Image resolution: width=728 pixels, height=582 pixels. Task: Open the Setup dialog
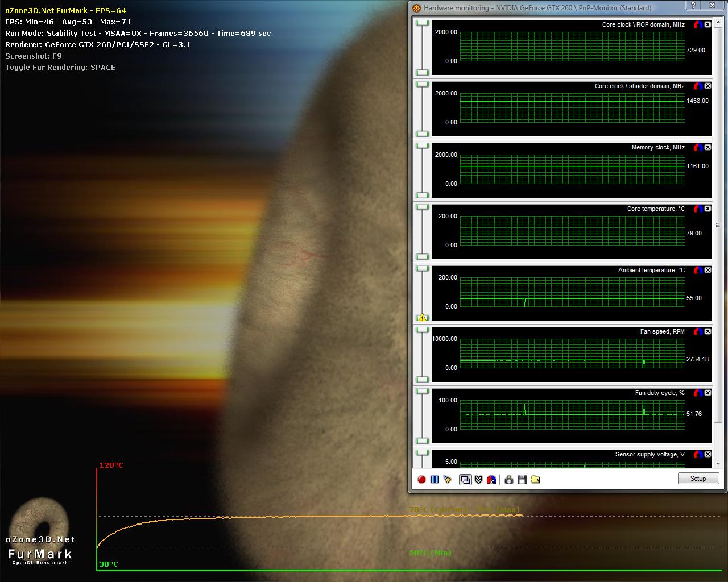coord(698,479)
